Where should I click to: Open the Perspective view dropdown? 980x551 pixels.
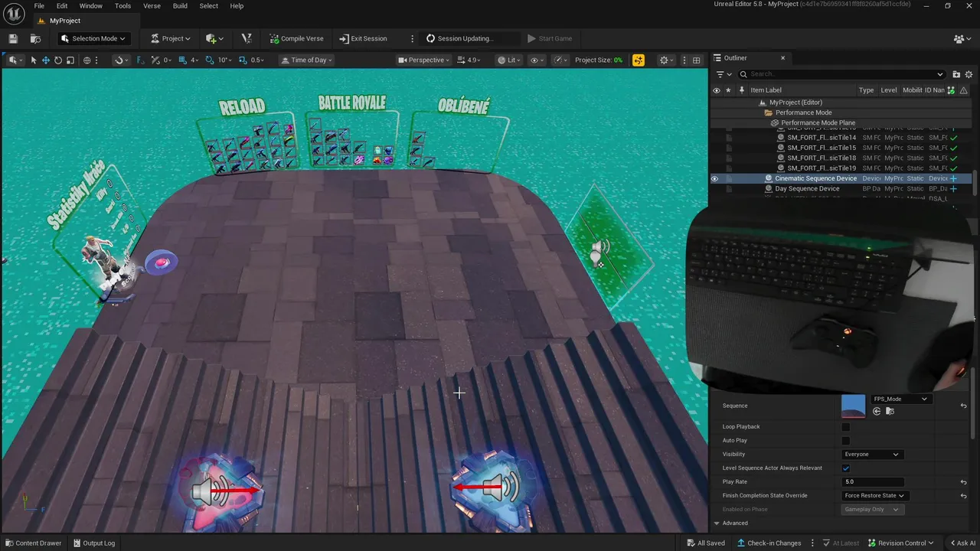pos(423,60)
